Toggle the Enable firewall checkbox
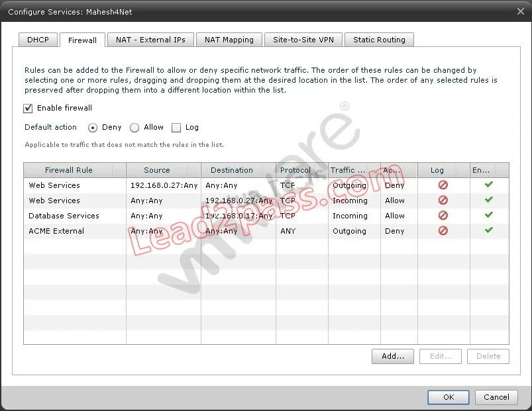The image size is (532, 411). point(28,109)
